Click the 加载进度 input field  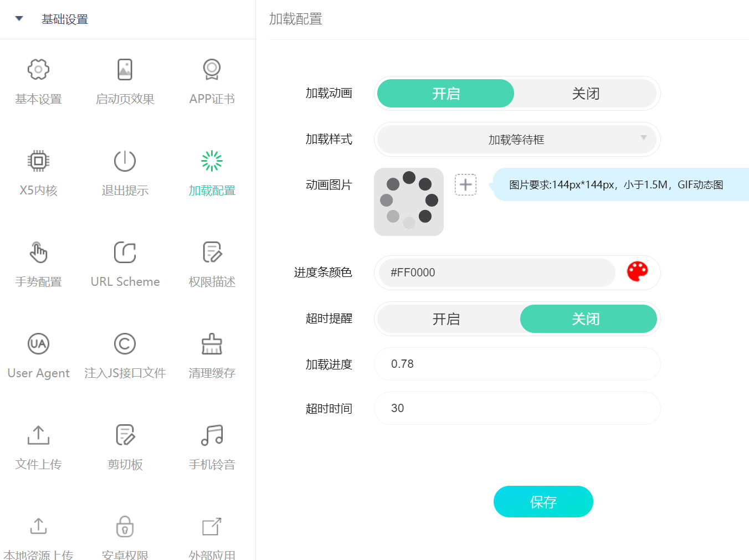(517, 364)
